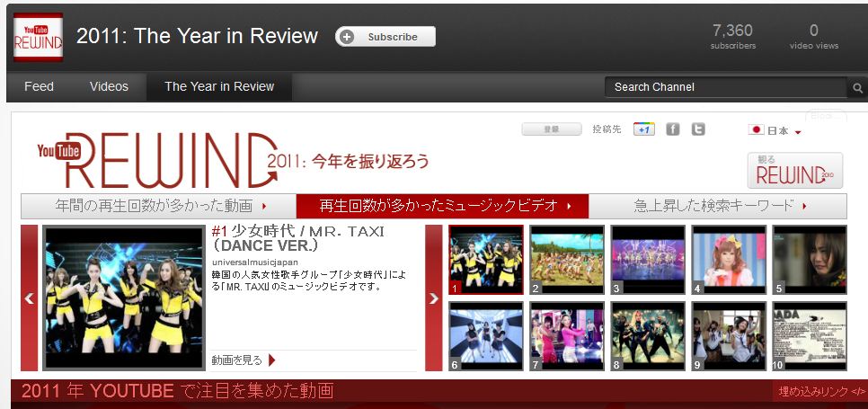Image resolution: width=868 pixels, height=409 pixels.
Task: Switch to the Videos tab
Action: click(x=109, y=87)
